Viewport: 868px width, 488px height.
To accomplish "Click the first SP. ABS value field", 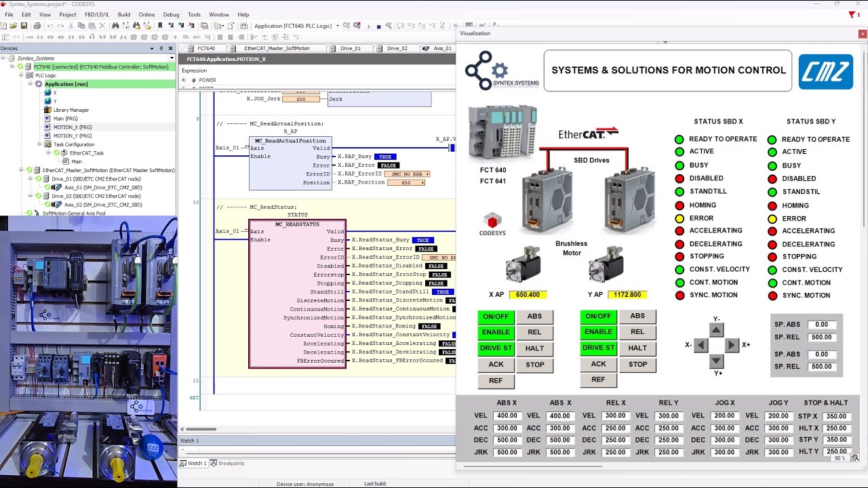I will (822, 325).
